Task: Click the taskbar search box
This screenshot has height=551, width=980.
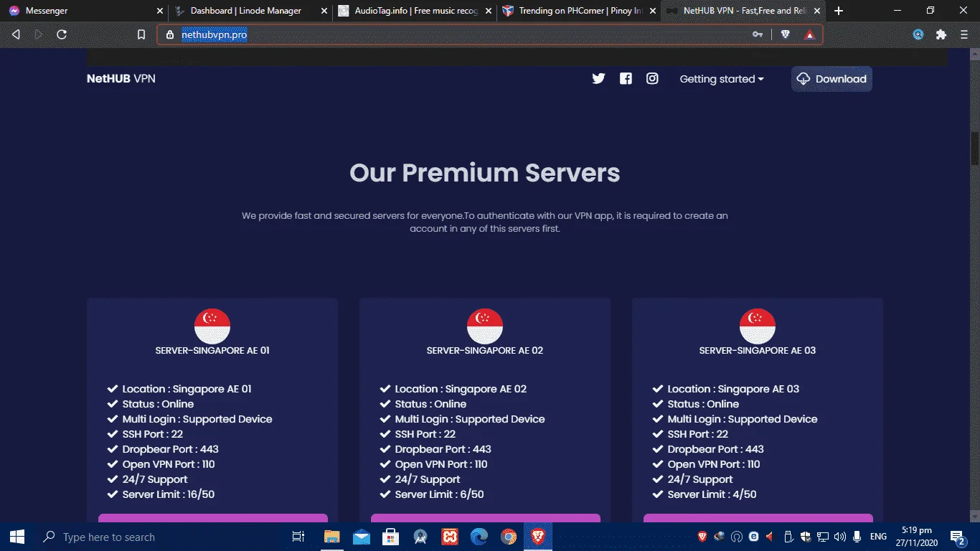Action: (158, 537)
